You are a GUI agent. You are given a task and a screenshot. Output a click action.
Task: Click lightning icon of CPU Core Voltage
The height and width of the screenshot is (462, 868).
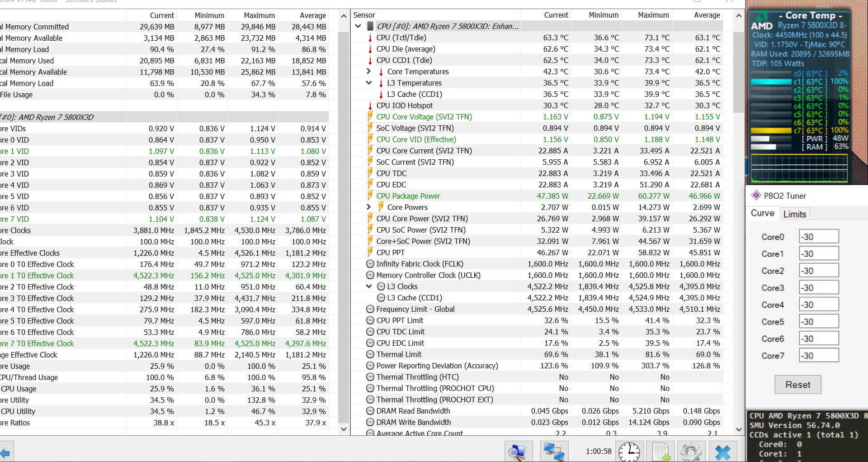370,117
